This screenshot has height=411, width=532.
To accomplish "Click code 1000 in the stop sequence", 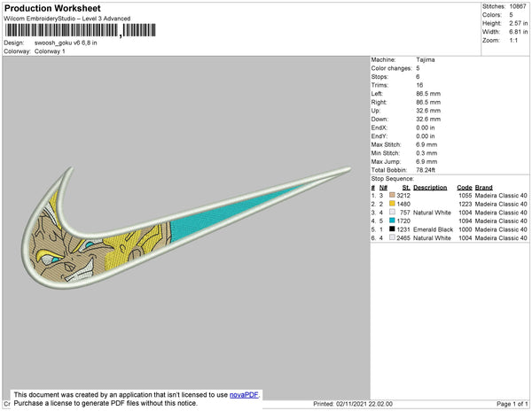I will pos(465,229).
